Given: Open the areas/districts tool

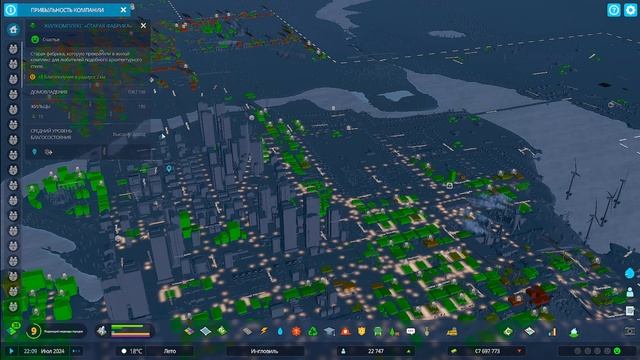Looking at the screenshot, I should pos(205,331).
